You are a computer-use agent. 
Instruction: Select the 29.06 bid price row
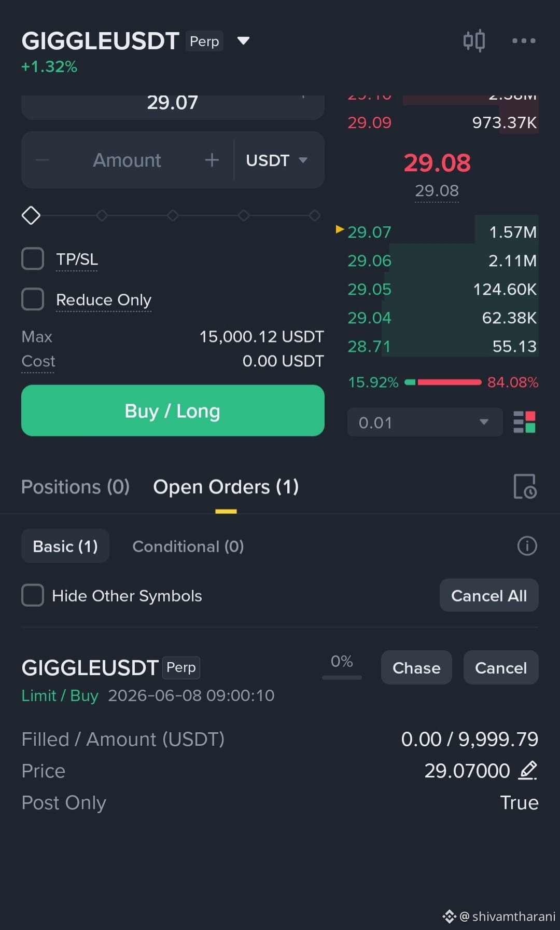(x=442, y=261)
